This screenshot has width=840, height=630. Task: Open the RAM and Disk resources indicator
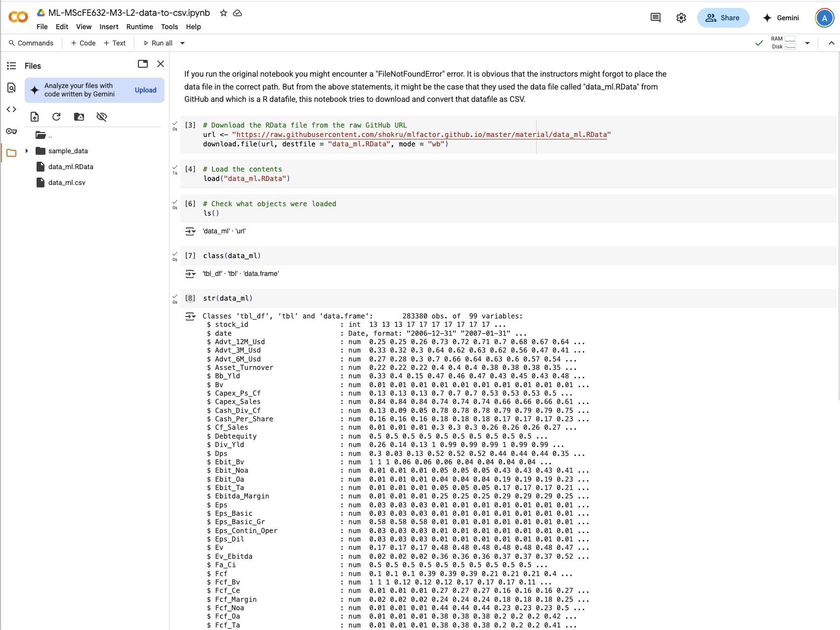[x=783, y=43]
